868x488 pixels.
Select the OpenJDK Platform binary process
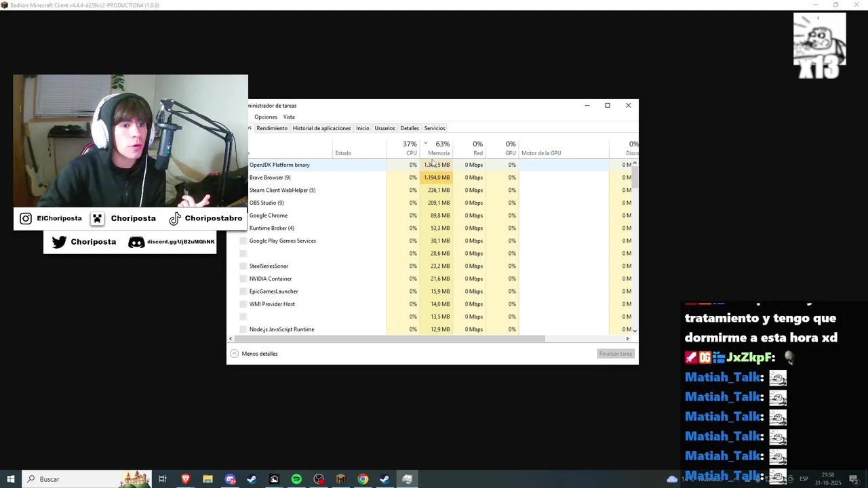(x=279, y=165)
